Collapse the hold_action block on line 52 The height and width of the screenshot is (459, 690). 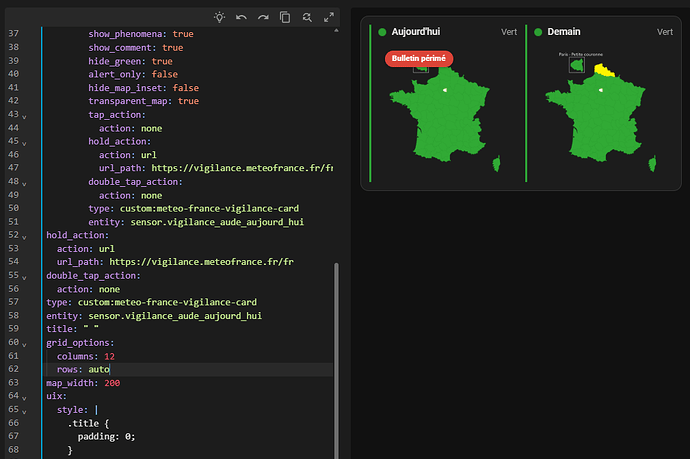point(24,238)
